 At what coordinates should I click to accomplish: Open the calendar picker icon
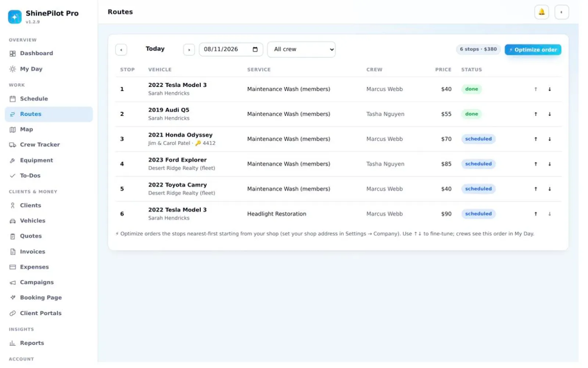(255, 49)
